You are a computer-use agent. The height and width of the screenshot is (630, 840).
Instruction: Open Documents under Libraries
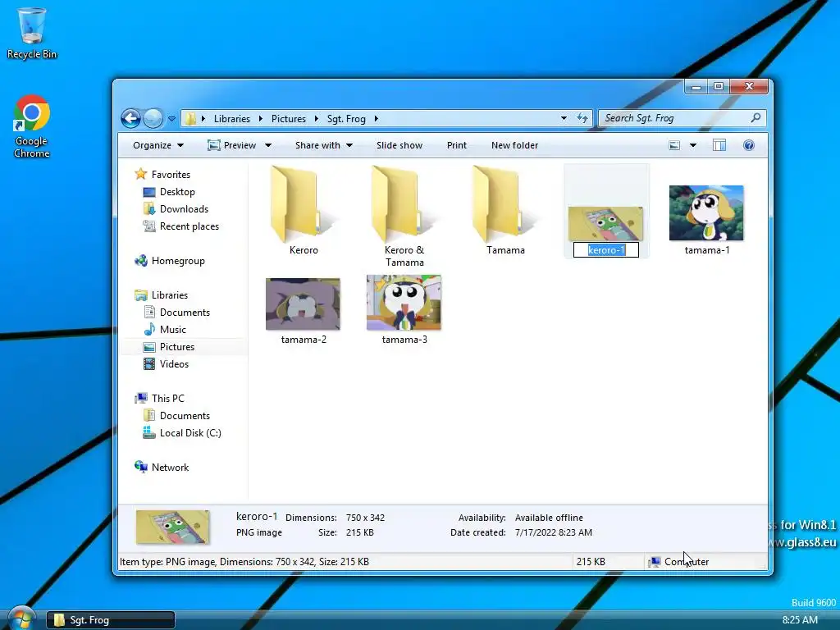pos(185,313)
